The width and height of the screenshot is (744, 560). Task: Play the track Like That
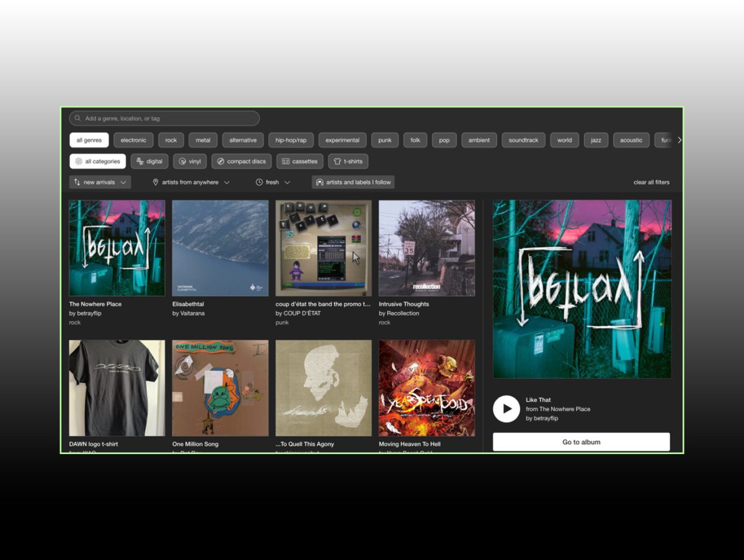tap(507, 409)
